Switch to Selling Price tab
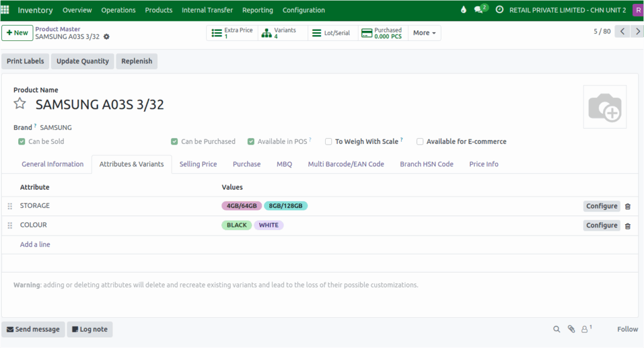The image size is (644, 348). [198, 164]
